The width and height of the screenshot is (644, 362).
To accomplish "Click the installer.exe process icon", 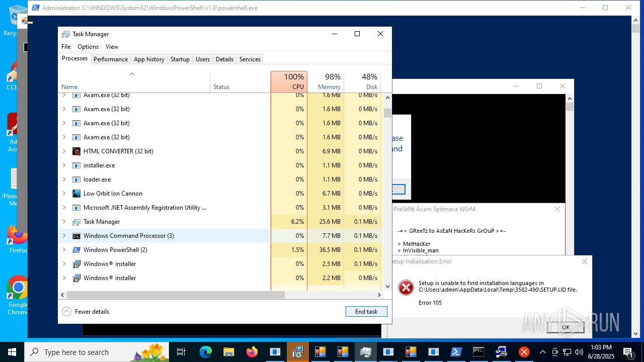I will [76, 165].
